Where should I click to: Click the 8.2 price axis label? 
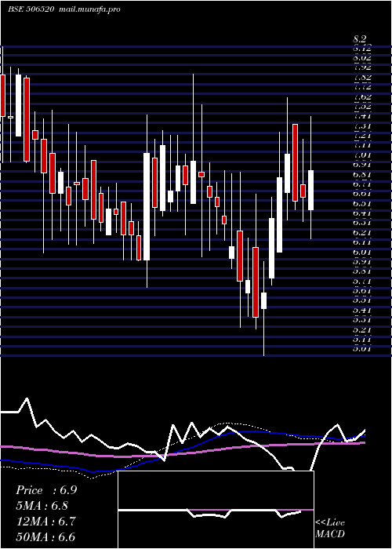(x=359, y=39)
